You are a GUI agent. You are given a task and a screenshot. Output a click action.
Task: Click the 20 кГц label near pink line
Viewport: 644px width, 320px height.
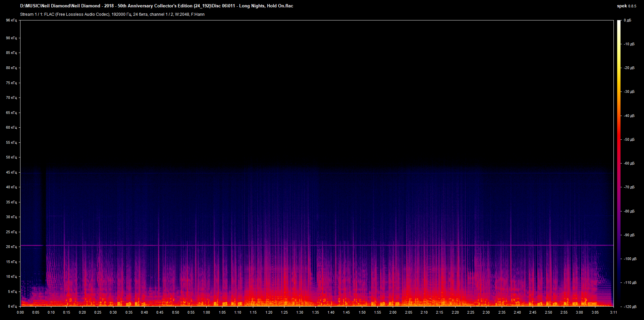(x=11, y=247)
